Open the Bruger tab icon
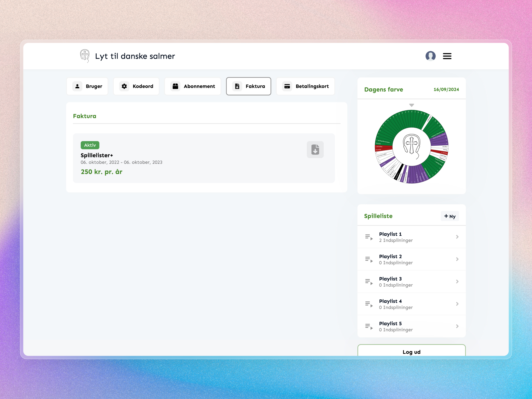The image size is (532, 399). point(77,86)
